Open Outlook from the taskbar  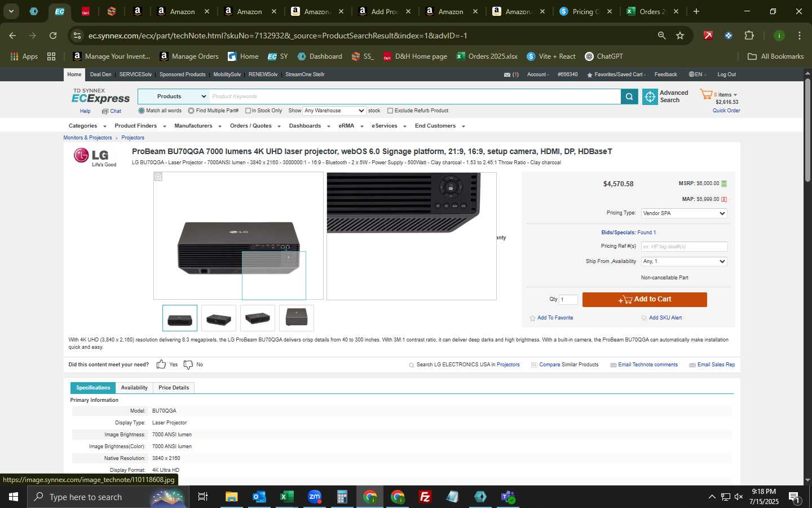coord(259,497)
